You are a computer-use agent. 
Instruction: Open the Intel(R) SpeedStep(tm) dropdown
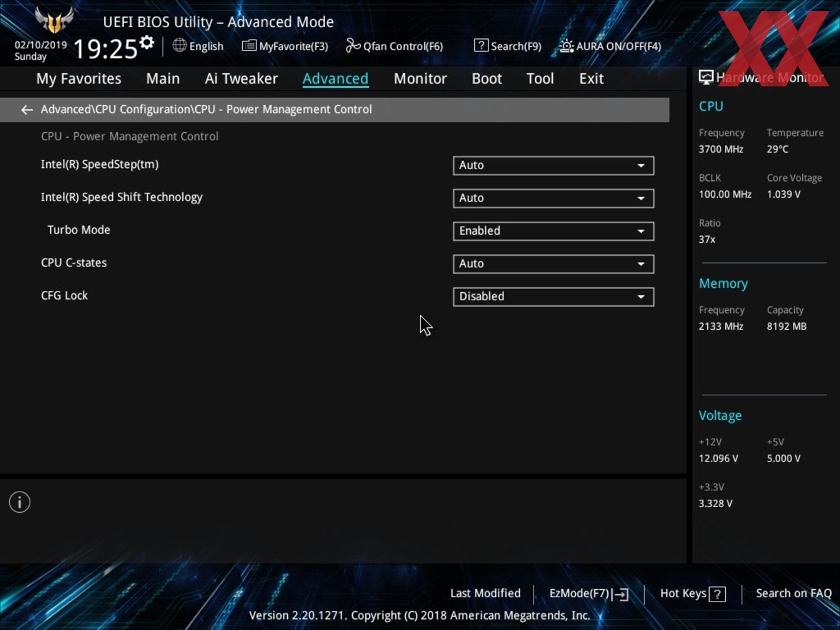point(553,166)
